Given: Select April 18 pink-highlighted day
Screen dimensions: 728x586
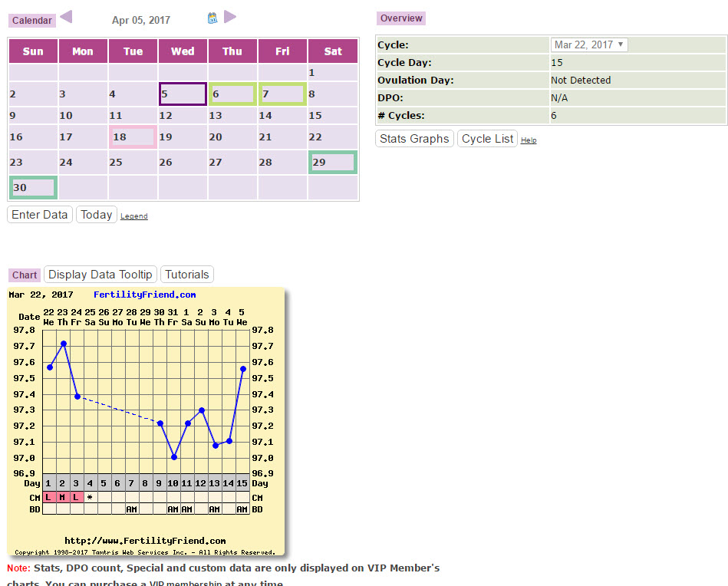Looking at the screenshot, I should 133,137.
